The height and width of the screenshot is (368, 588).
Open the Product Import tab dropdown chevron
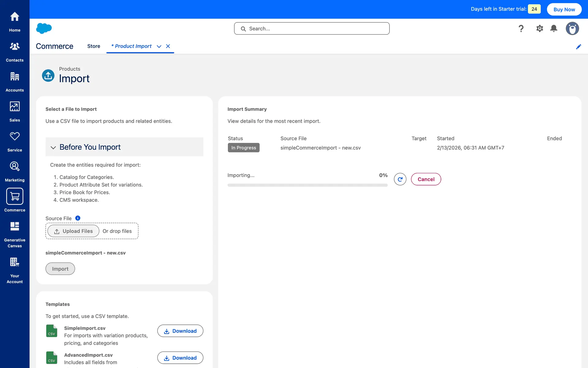click(x=159, y=46)
